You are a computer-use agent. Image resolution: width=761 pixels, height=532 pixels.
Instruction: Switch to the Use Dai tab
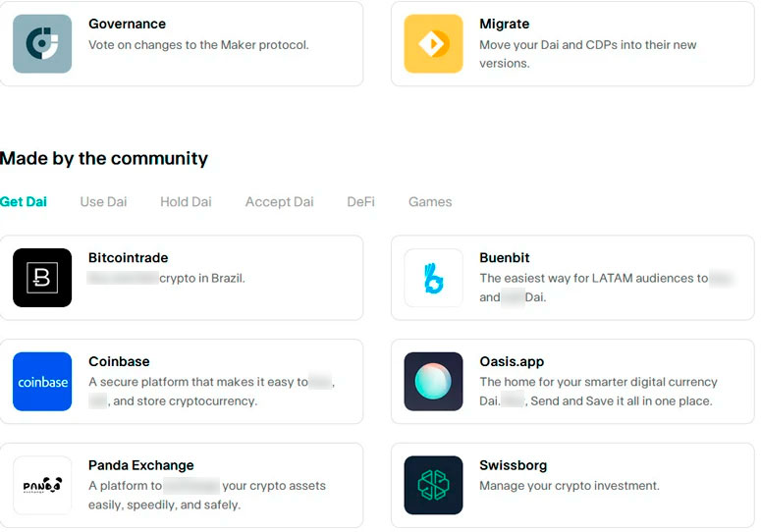click(x=103, y=202)
